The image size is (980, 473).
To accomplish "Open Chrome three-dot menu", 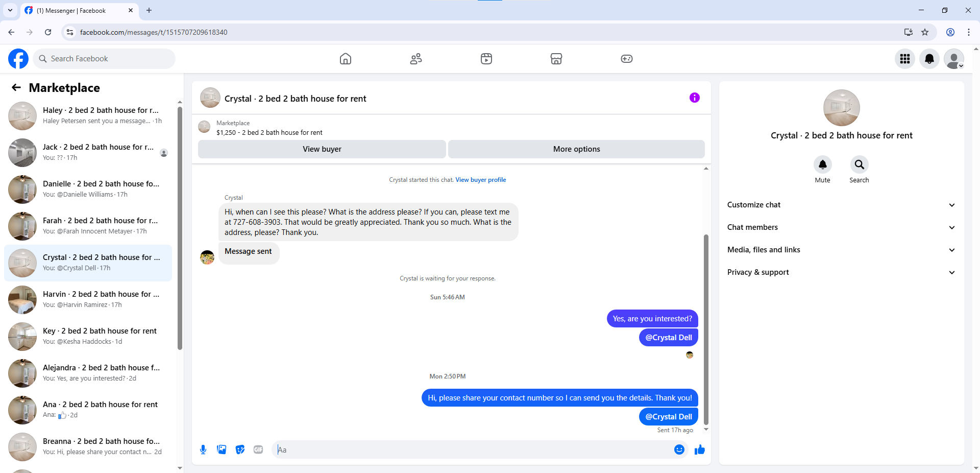I will [969, 32].
